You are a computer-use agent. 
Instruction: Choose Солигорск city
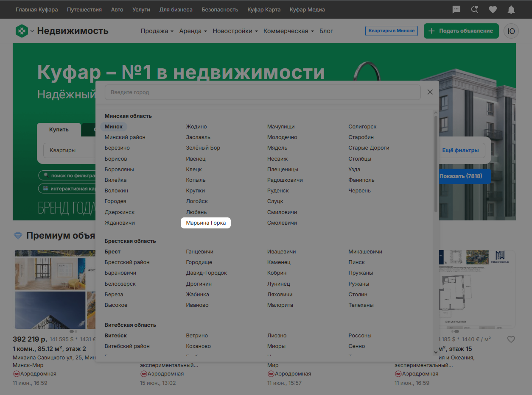[x=362, y=127]
